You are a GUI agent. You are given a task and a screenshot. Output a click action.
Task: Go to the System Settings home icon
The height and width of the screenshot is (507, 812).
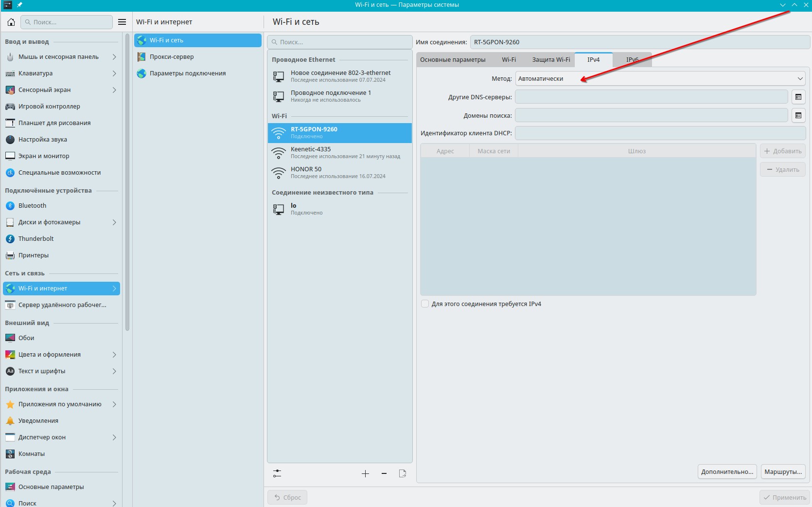point(11,22)
